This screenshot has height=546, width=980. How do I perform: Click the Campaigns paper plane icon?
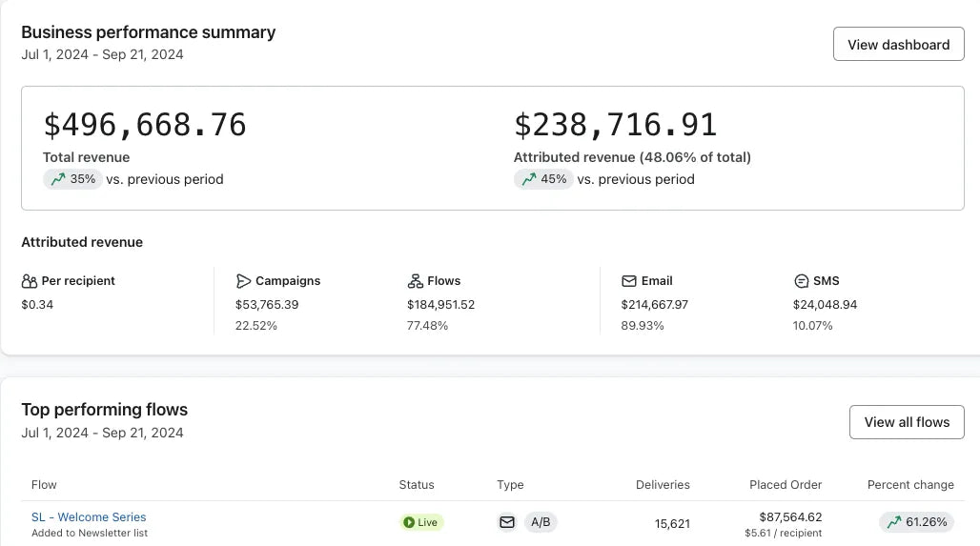click(244, 281)
